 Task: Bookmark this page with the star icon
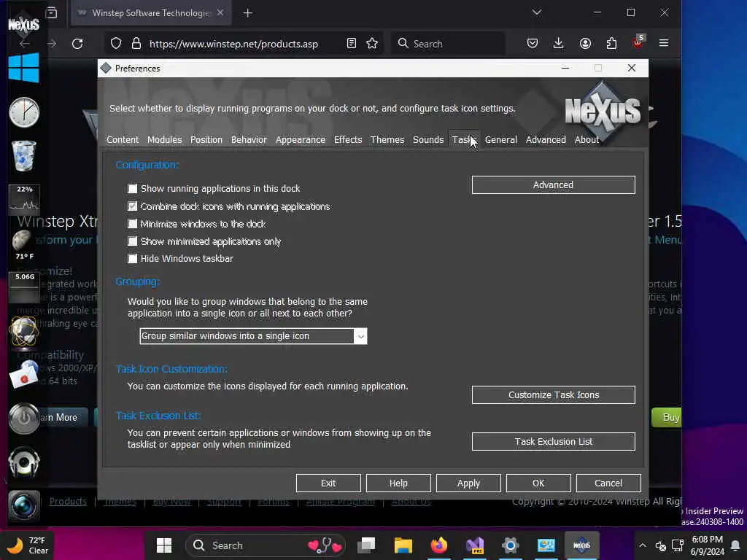point(372,43)
